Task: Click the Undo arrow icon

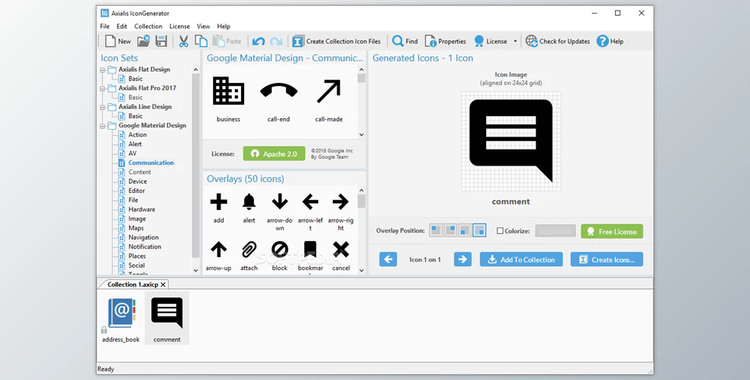Action: click(x=258, y=41)
